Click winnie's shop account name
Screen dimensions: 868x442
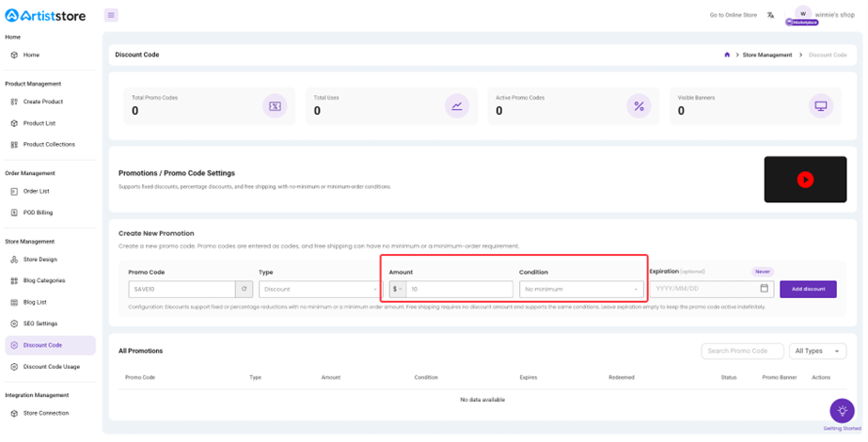[835, 15]
